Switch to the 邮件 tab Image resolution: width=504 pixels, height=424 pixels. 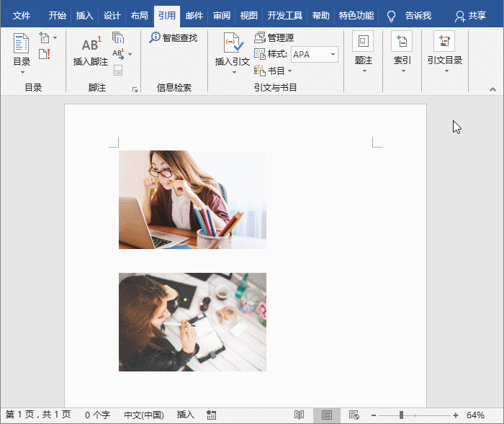194,16
